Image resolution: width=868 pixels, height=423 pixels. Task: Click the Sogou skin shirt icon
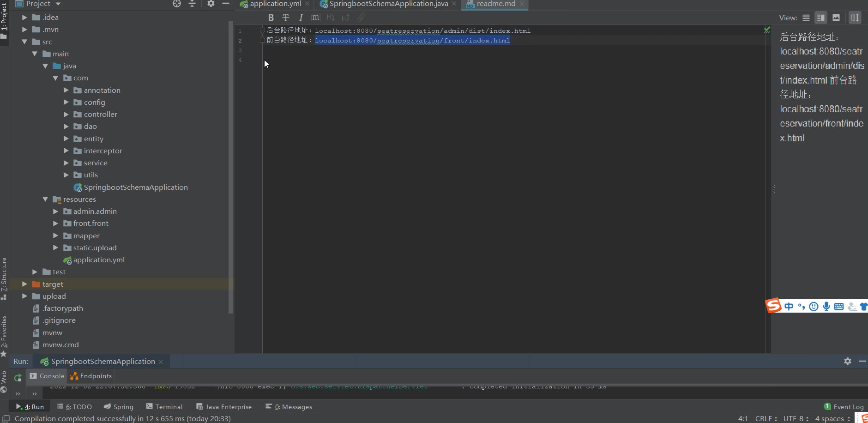click(x=864, y=307)
